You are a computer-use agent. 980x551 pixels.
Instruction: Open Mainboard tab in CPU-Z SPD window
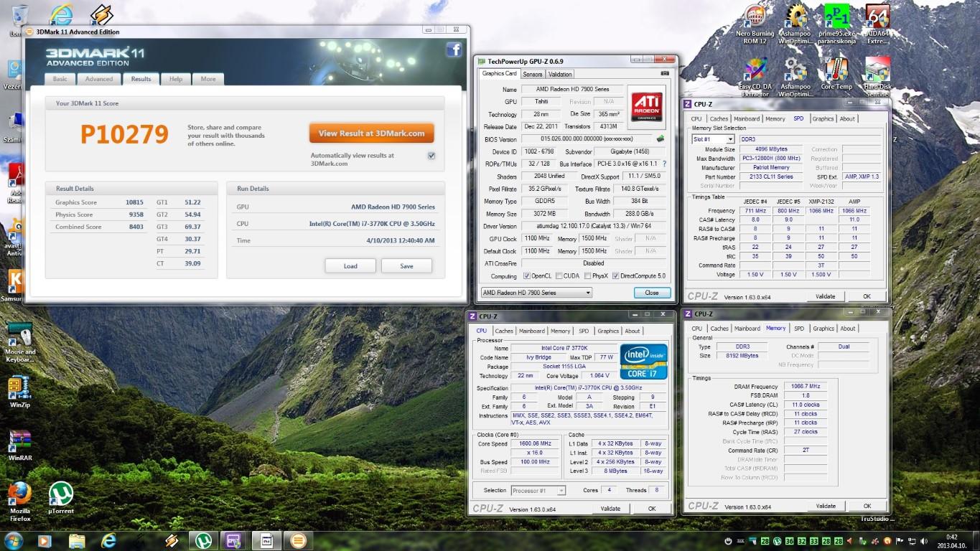[747, 119]
